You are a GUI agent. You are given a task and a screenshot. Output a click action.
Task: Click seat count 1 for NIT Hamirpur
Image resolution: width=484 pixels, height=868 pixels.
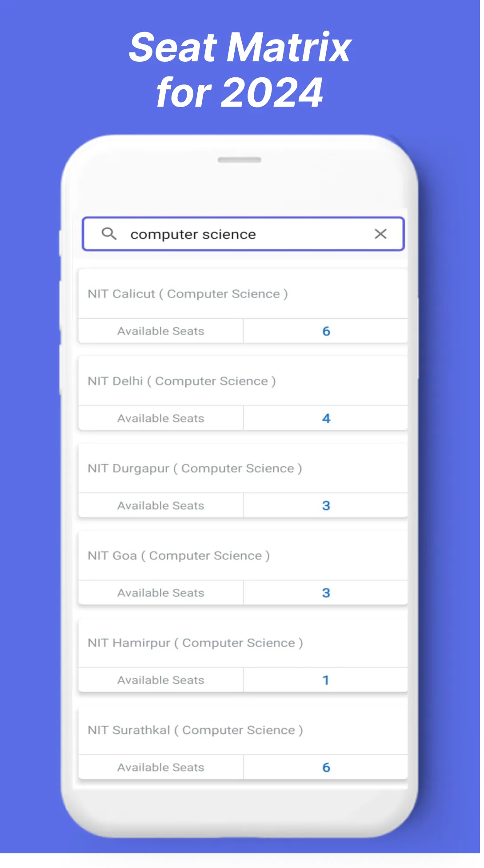click(x=326, y=680)
